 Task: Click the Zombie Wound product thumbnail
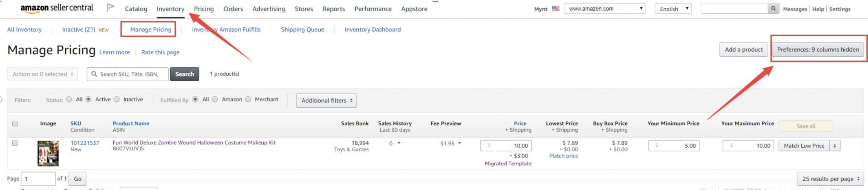coord(48,154)
